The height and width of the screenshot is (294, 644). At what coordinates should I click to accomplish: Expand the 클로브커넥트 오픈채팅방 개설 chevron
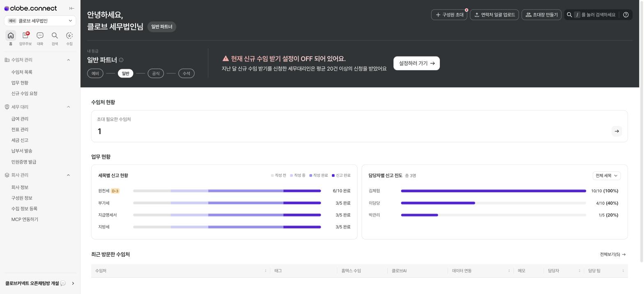(73, 283)
